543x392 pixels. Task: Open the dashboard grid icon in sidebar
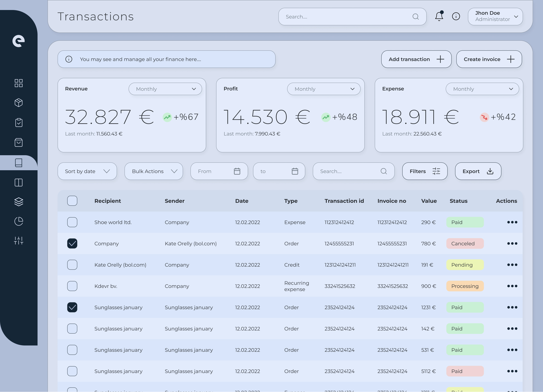click(18, 83)
